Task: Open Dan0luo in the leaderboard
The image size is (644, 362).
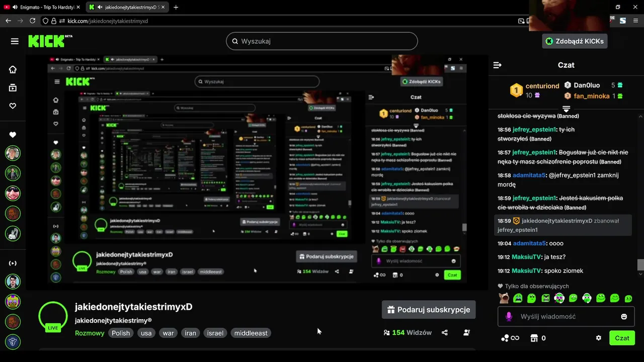Action: point(587,85)
